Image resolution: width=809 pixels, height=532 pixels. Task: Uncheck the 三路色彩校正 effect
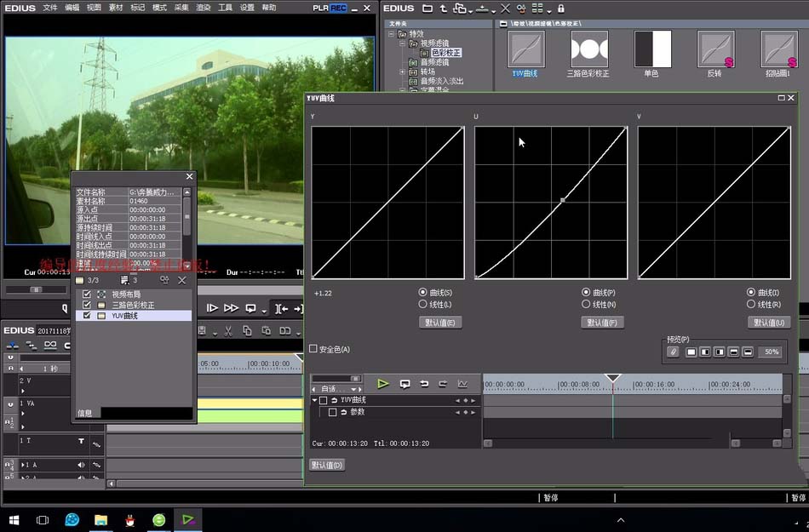coord(87,305)
